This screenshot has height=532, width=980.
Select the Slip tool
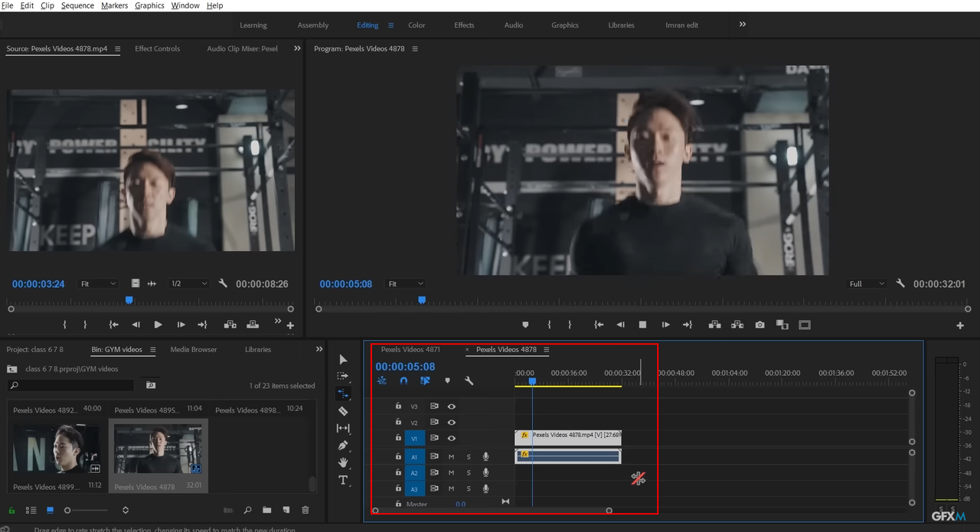pyautogui.click(x=343, y=428)
